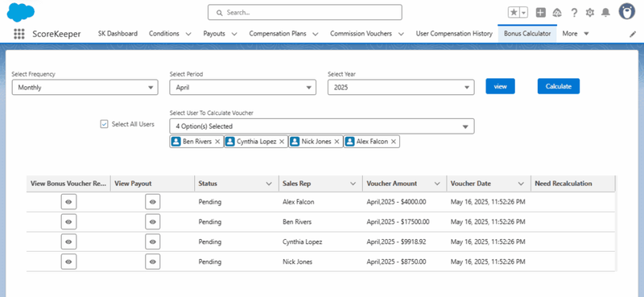Click the Calculate button

pyautogui.click(x=559, y=86)
